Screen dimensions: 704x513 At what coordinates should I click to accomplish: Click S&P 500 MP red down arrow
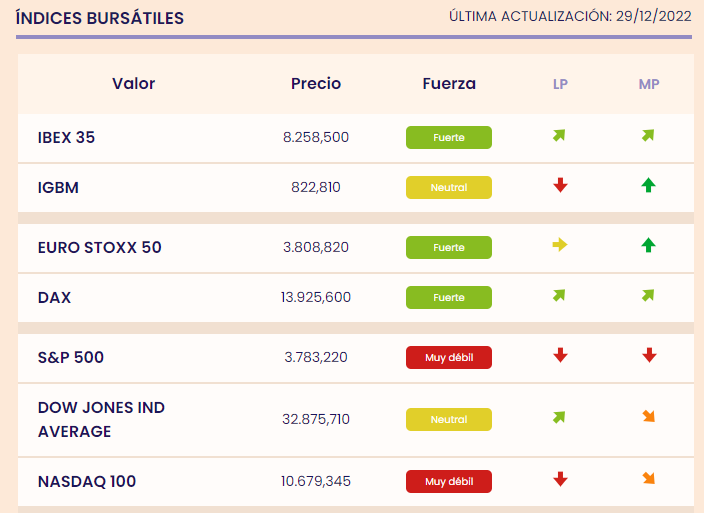[649, 355]
